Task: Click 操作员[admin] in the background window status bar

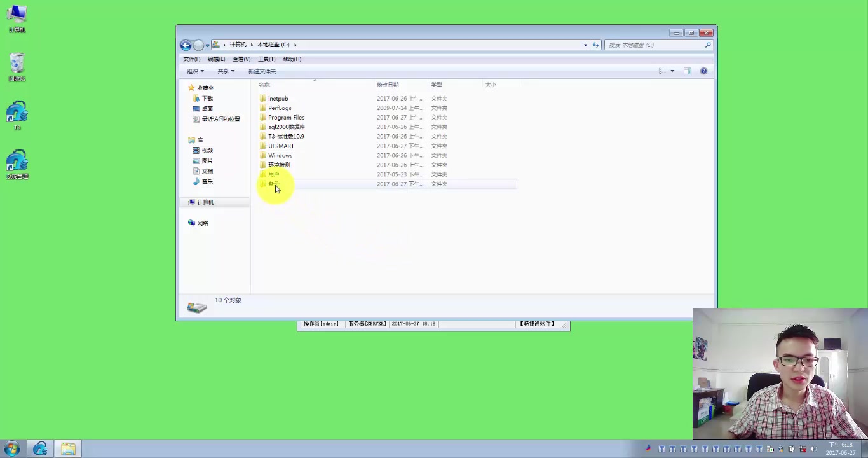Action: (321, 324)
